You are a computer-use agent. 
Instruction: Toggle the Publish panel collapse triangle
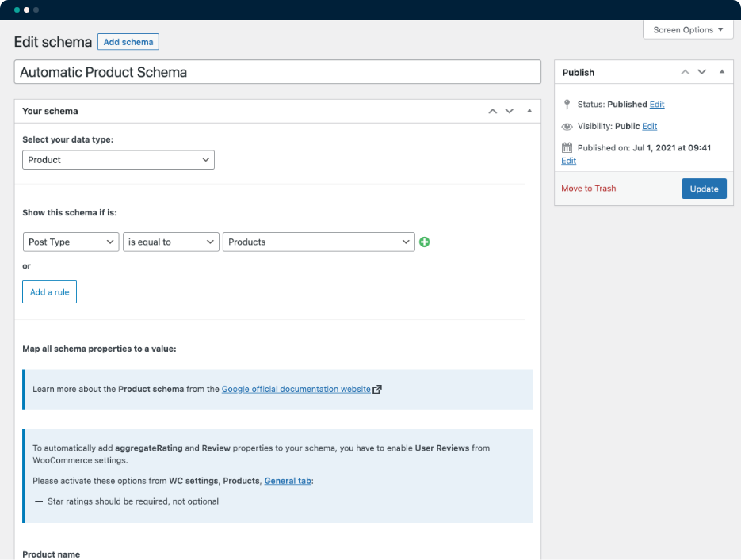[x=721, y=72]
